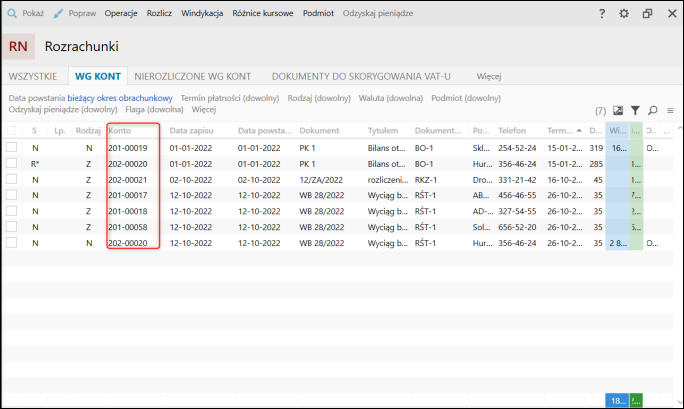Viewport: 684px width, 409px height.
Task: Open the filter funnel icon
Action: [635, 111]
